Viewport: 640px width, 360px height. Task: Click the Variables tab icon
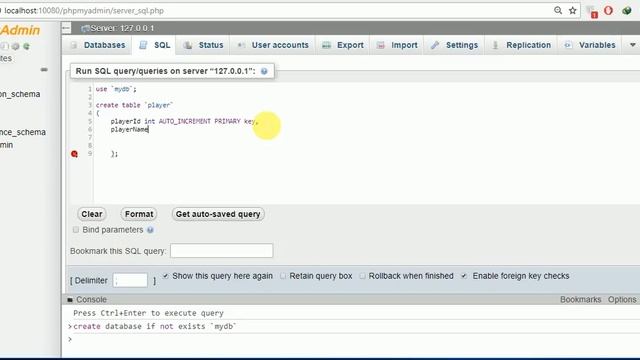tap(568, 45)
